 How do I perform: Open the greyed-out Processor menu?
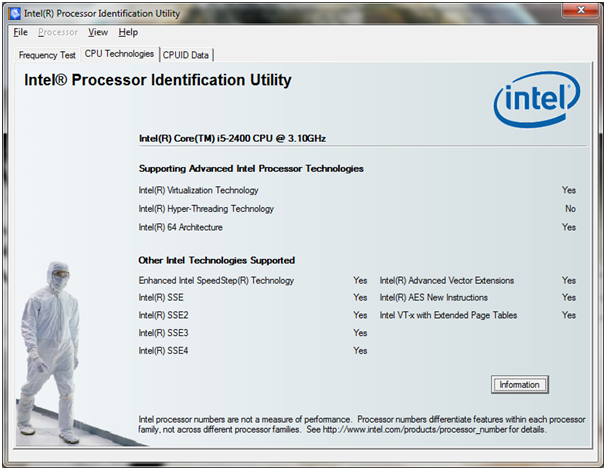pos(58,32)
